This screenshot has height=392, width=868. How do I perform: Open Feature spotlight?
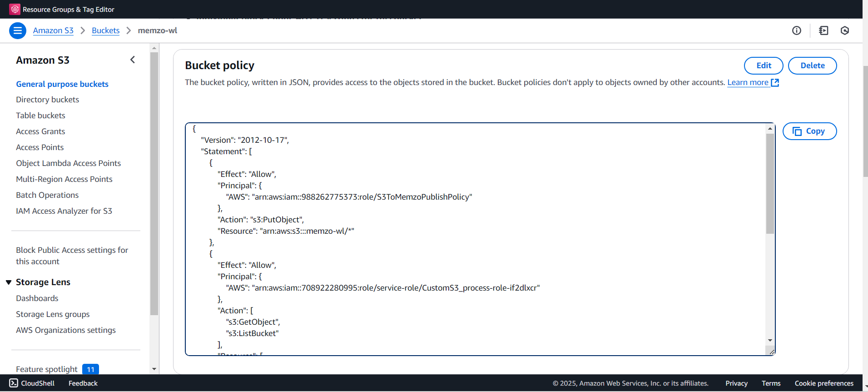(47, 369)
